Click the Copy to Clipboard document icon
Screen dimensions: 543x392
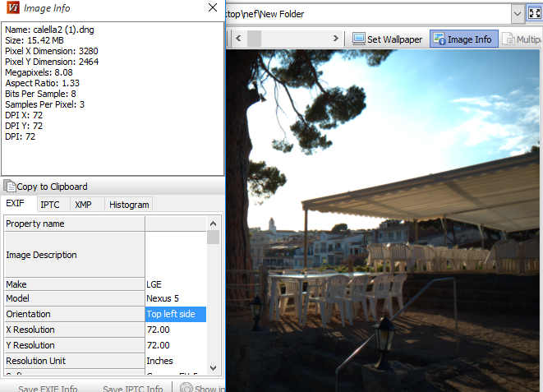[10, 187]
